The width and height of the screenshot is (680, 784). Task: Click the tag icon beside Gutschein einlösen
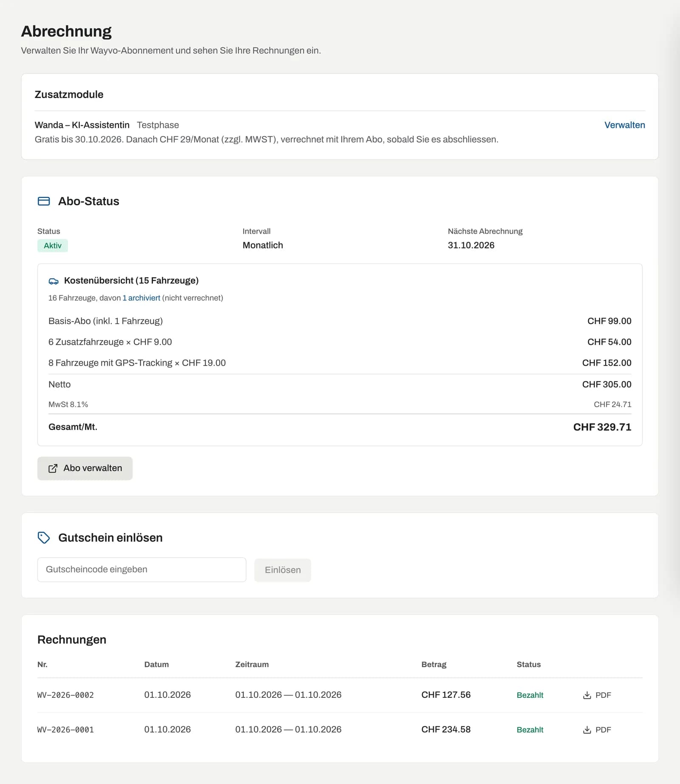(44, 538)
